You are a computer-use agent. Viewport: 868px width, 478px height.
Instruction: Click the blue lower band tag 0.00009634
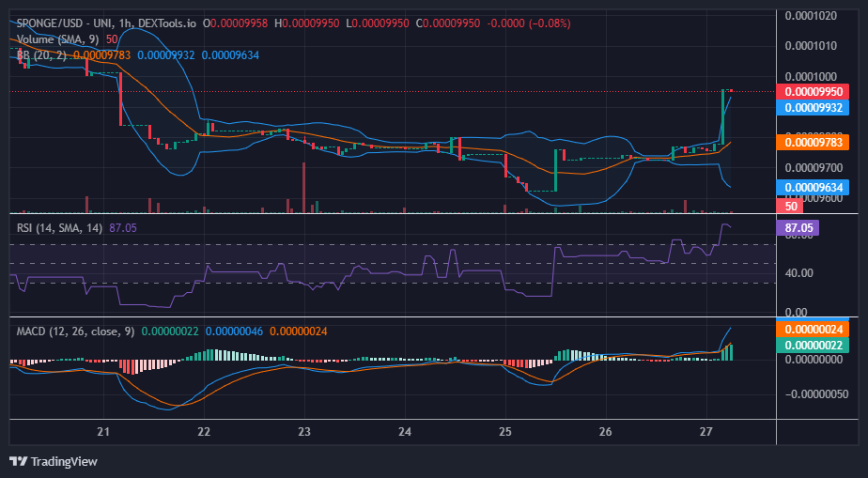(812, 187)
